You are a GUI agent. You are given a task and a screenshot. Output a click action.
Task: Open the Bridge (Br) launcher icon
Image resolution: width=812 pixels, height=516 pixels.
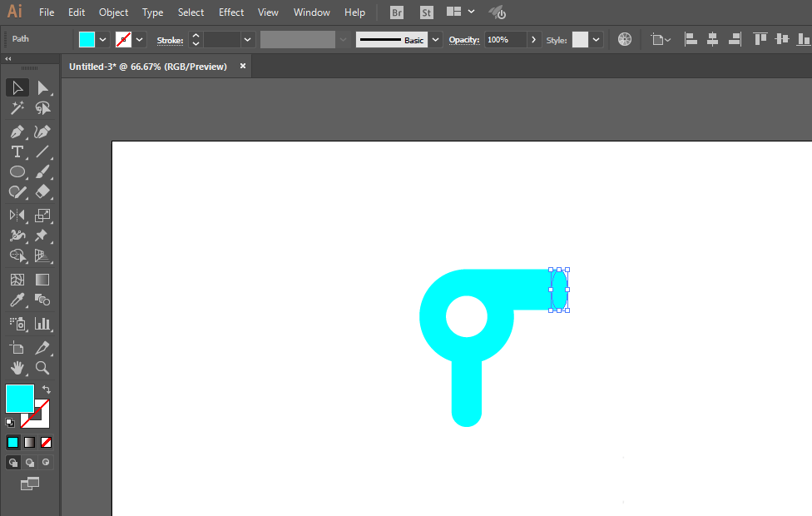(398, 12)
